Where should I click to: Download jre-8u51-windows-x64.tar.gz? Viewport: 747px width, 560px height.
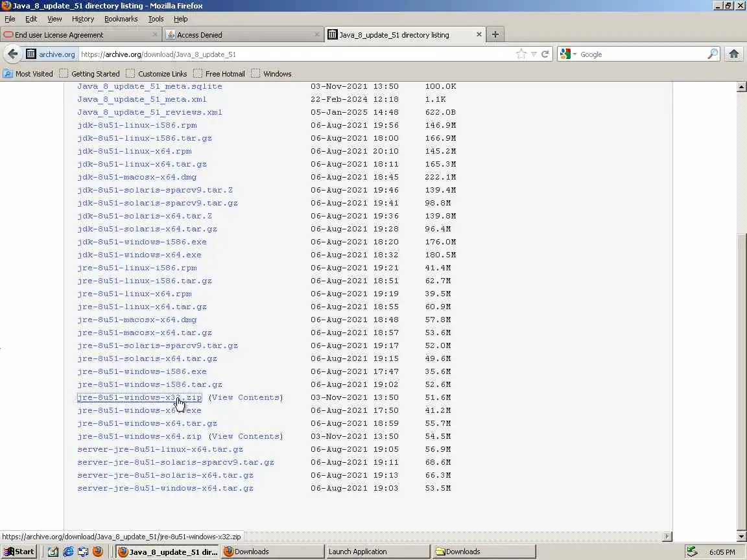pyautogui.click(x=147, y=423)
